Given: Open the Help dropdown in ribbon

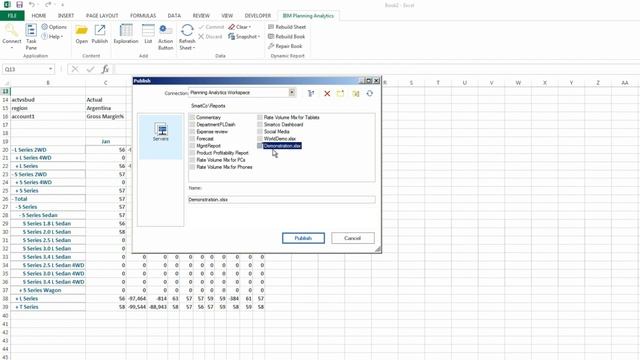Looking at the screenshot, I should pos(62,37).
